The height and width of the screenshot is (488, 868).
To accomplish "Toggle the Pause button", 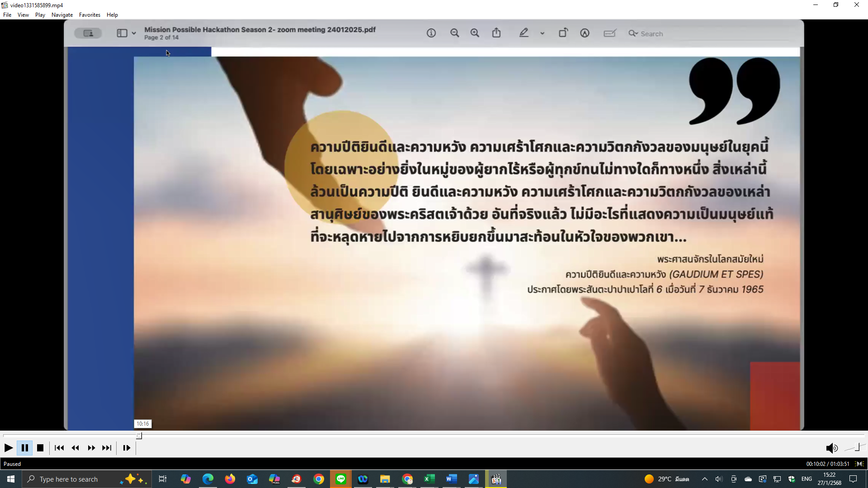I will click(25, 448).
